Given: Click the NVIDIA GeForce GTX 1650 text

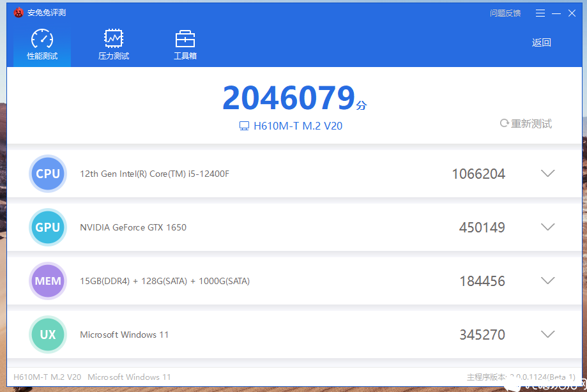Looking at the screenshot, I should click(x=133, y=227).
